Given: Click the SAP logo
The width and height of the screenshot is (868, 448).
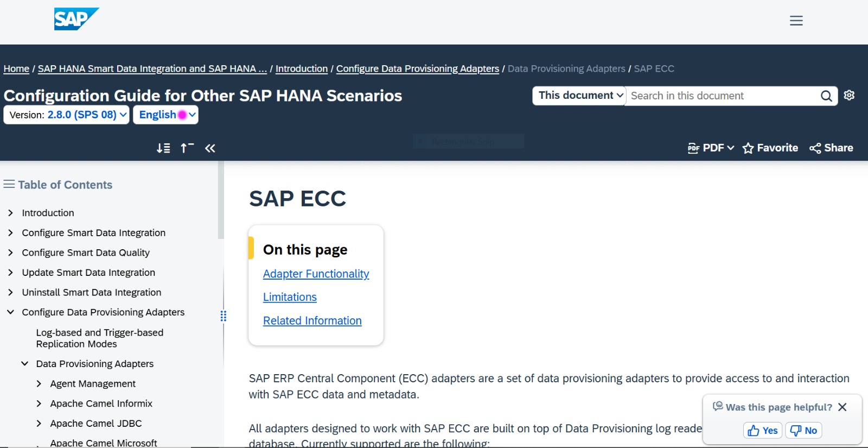Looking at the screenshot, I should click(76, 19).
